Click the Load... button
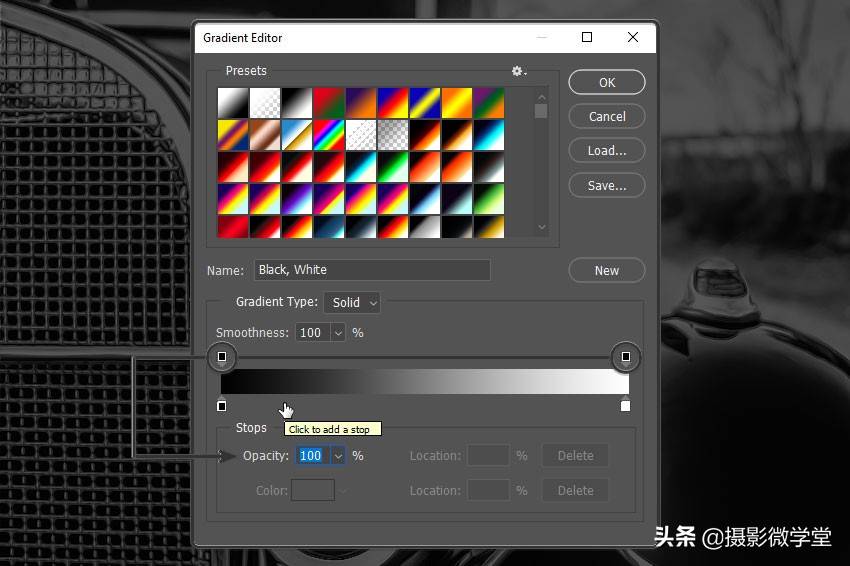Screen dimensions: 850x566 (x=607, y=151)
